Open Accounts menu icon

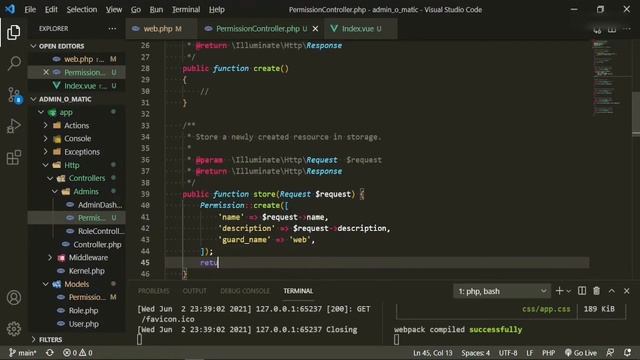pyautogui.click(x=13, y=298)
